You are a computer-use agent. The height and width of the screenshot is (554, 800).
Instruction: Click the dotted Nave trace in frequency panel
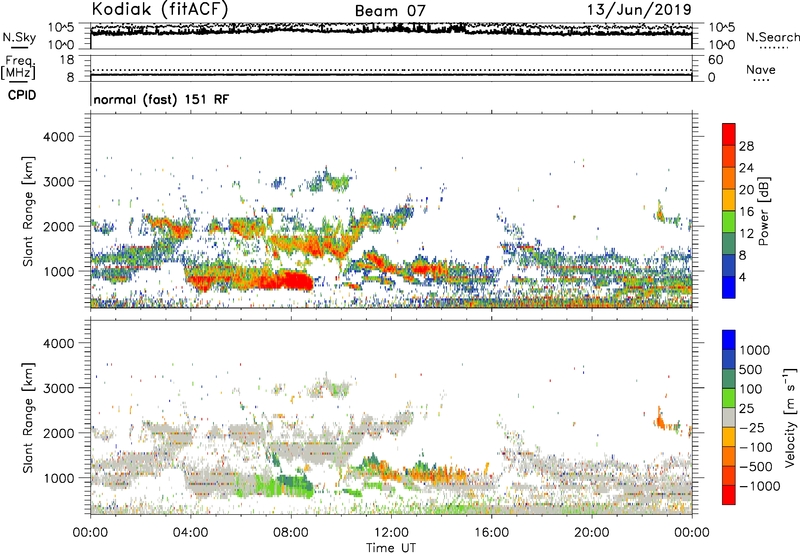[x=391, y=70]
